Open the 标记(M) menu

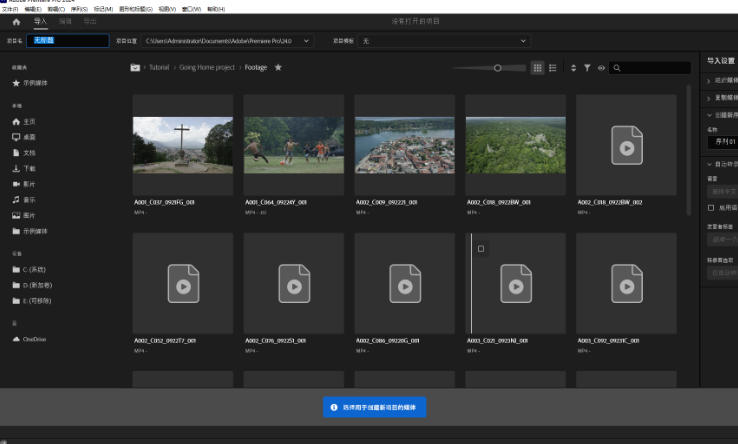click(104, 9)
